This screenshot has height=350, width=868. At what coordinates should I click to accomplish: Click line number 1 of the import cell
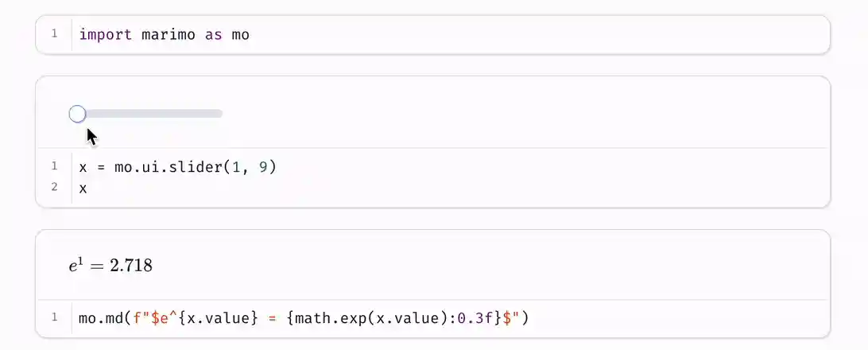(x=54, y=34)
